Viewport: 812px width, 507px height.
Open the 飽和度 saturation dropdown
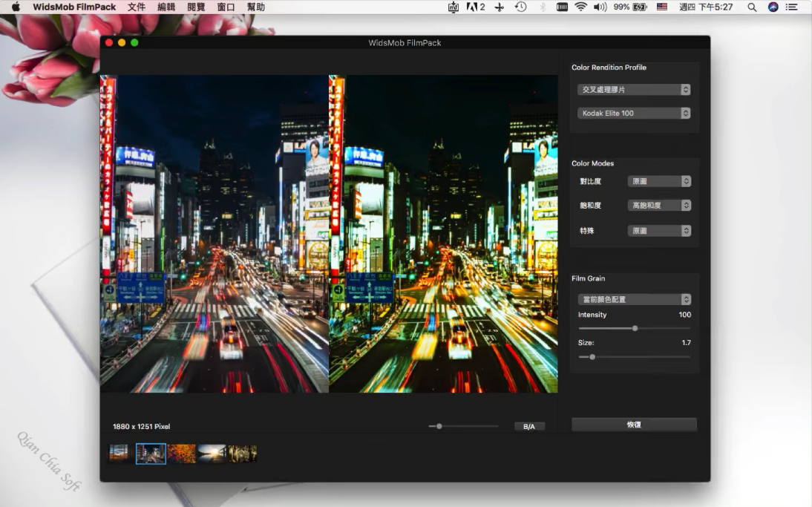659,206
